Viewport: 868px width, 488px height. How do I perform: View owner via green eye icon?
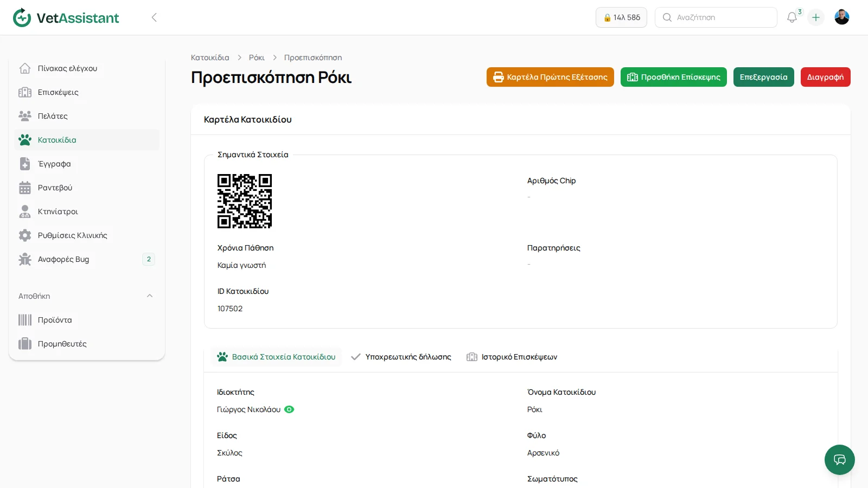click(289, 409)
